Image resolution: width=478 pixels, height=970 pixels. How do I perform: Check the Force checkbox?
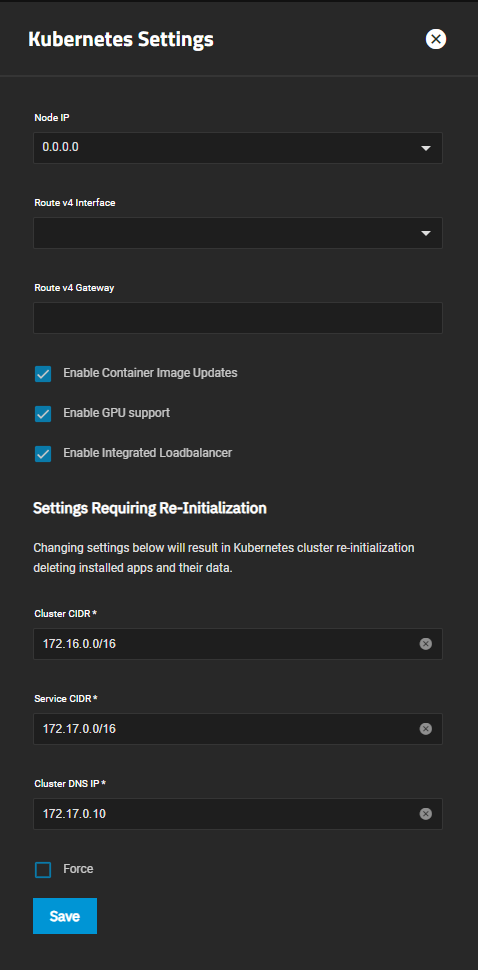pyautogui.click(x=43, y=870)
